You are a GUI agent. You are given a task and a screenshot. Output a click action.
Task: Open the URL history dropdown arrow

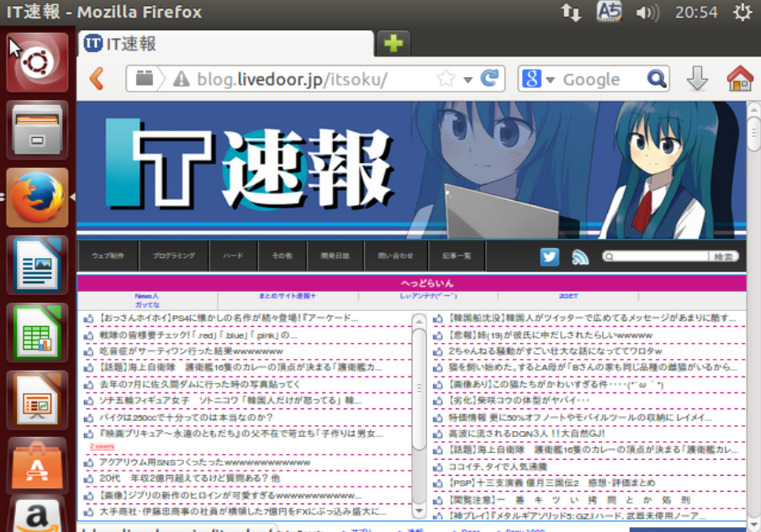468,80
